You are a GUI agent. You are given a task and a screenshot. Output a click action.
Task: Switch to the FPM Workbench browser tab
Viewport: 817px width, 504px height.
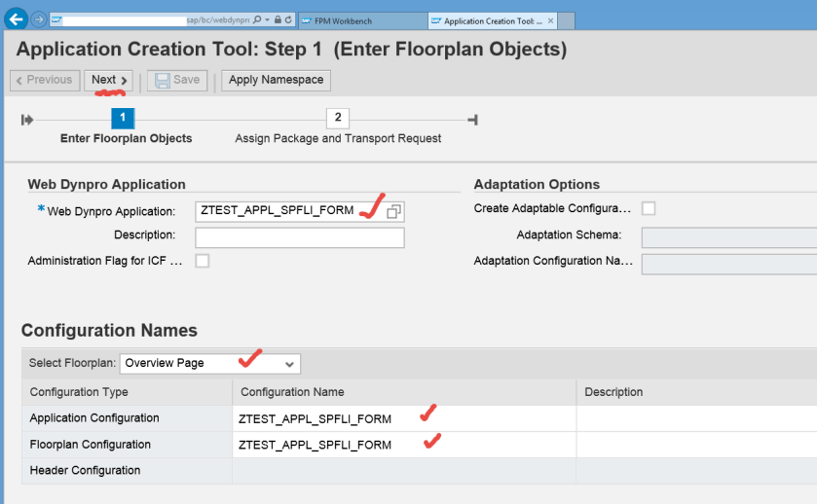[x=360, y=19]
